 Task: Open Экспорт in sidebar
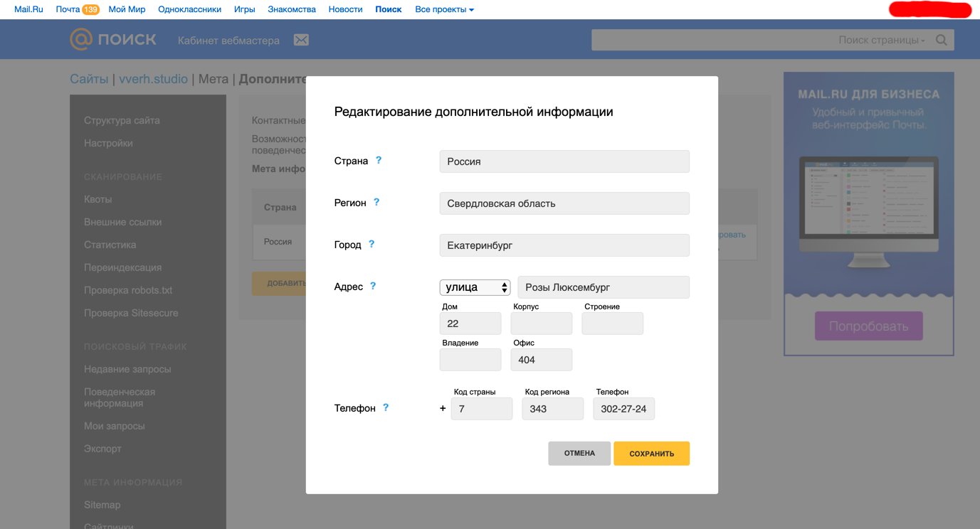pos(102,449)
